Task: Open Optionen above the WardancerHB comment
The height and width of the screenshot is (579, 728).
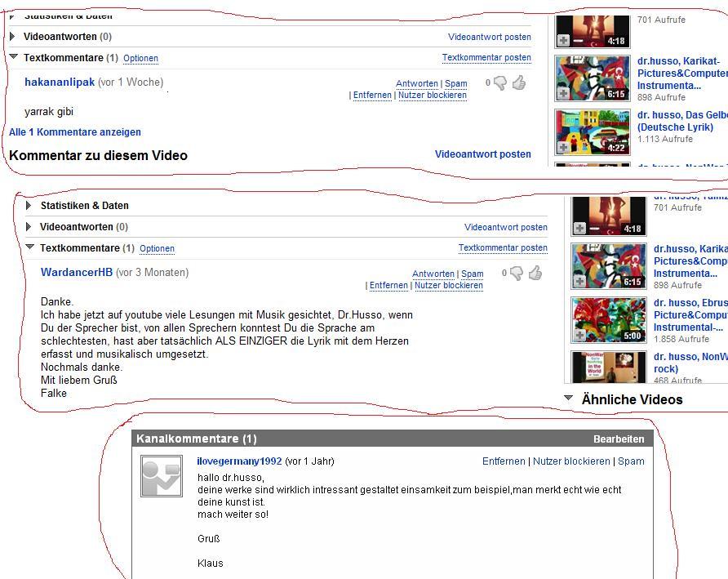Action: point(157,248)
